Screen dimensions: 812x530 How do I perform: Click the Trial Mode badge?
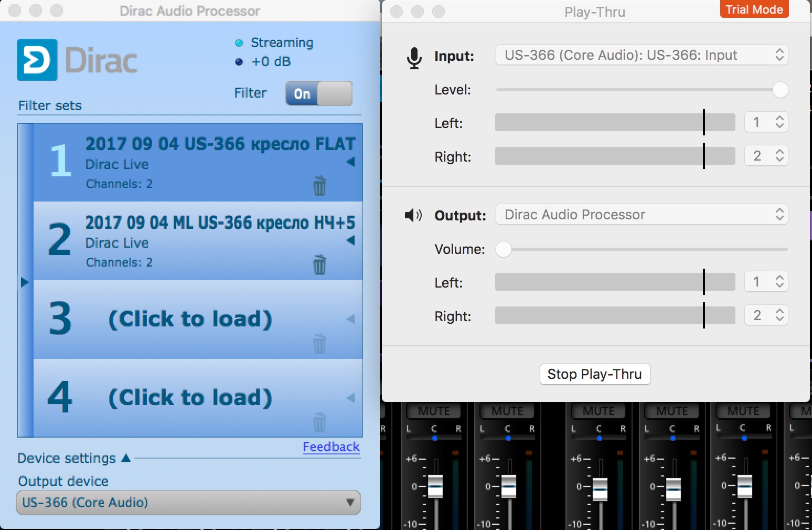click(754, 9)
